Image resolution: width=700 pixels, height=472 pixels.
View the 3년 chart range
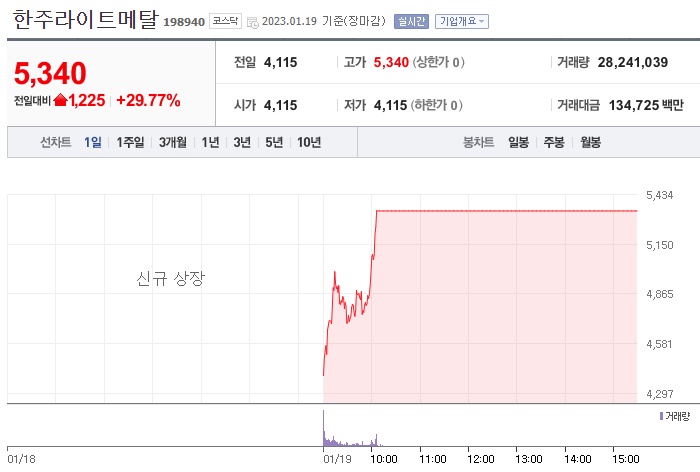coord(242,142)
